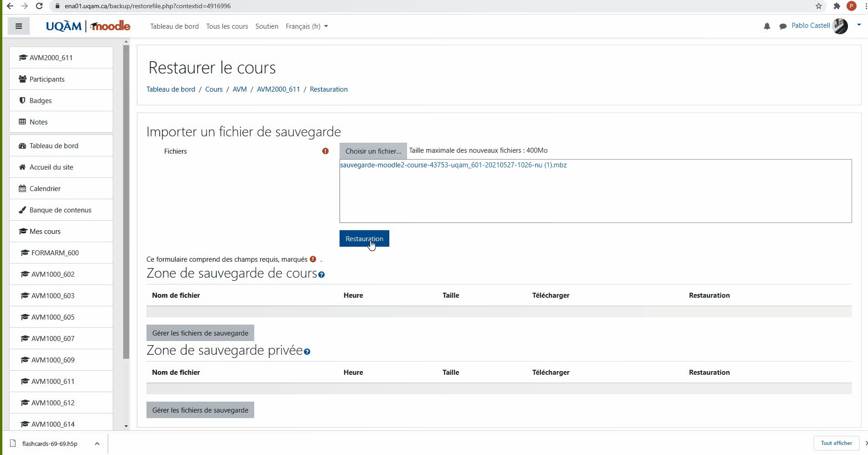This screenshot has width=868, height=455.
Task: Open Tous les cours in top menu
Action: pos(227,26)
